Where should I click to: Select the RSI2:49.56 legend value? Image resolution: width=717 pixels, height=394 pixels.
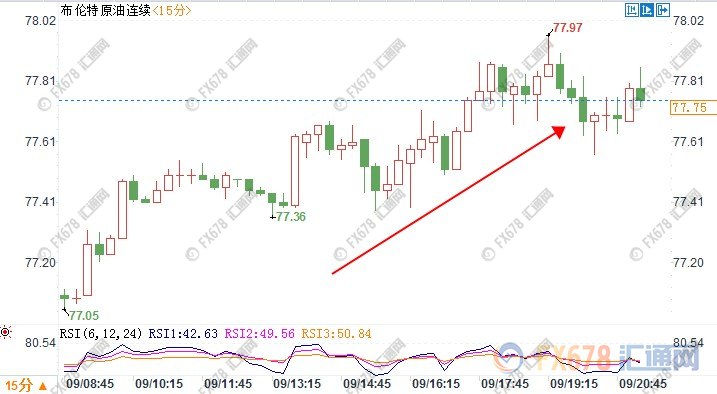pyautogui.click(x=259, y=334)
